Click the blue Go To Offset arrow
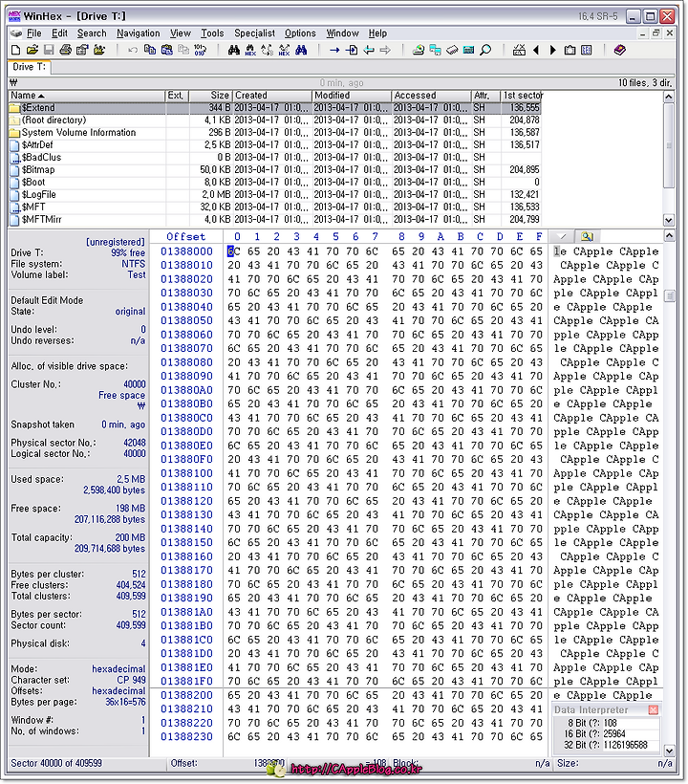This screenshot has width=688, height=784. point(334,50)
